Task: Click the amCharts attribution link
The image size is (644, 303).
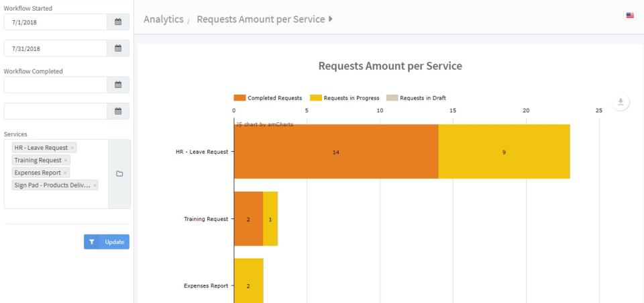Action: click(264, 124)
